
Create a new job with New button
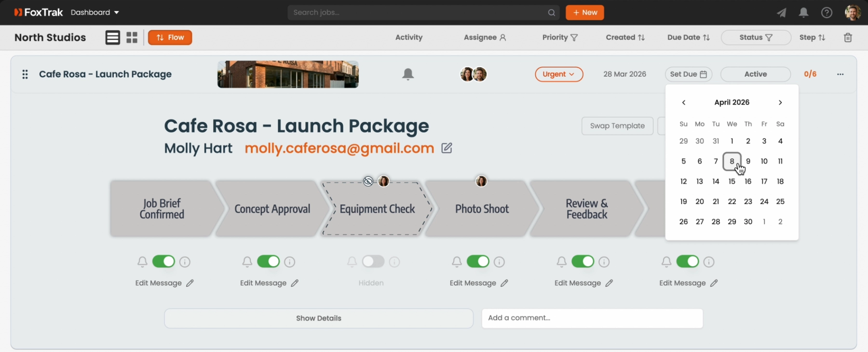pos(584,13)
